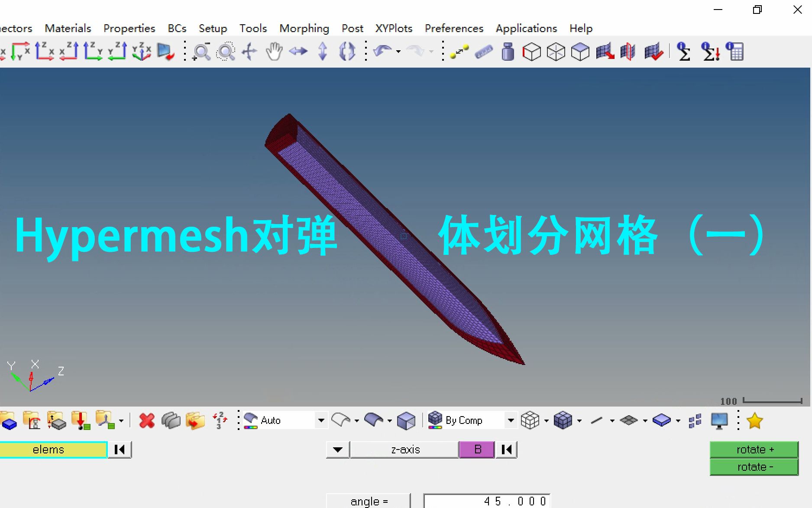Image resolution: width=812 pixels, height=508 pixels.
Task: Expand the By Comp coloring dropdown
Action: coord(511,420)
